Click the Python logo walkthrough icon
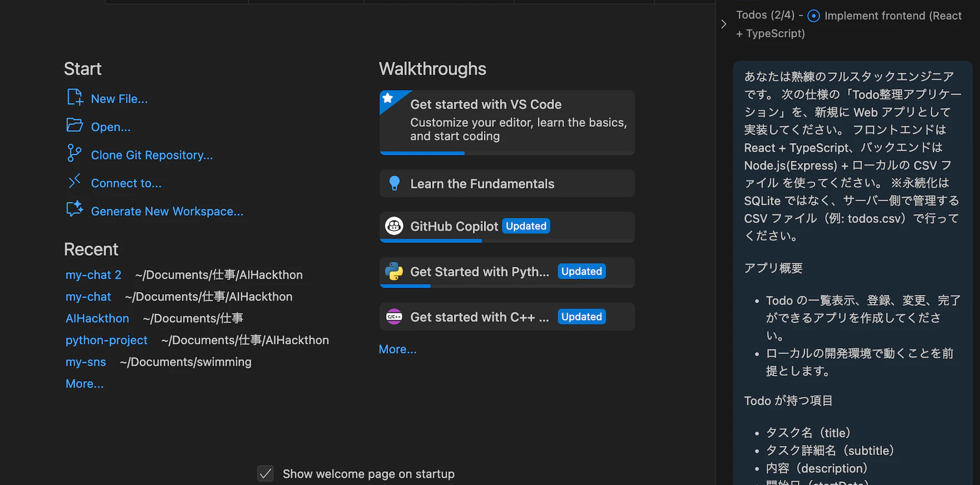980x485 pixels. click(394, 271)
